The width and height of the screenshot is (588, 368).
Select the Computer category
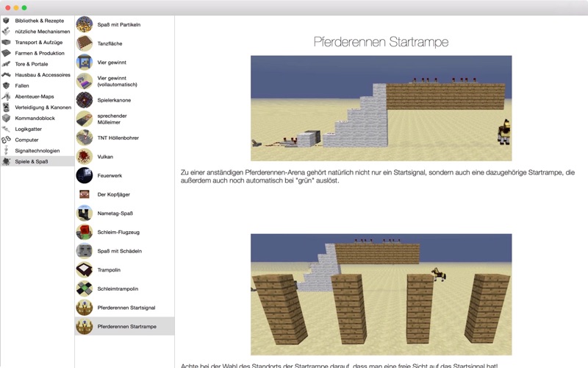pos(37,140)
